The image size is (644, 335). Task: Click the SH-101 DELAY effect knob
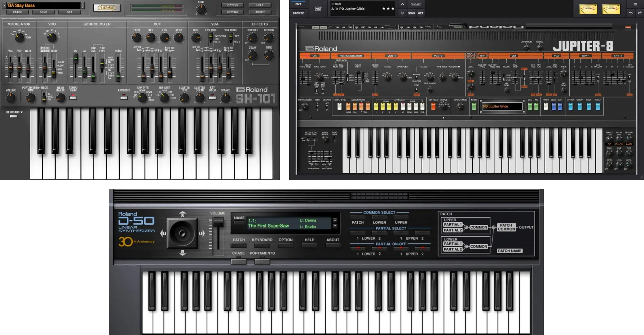(x=252, y=55)
